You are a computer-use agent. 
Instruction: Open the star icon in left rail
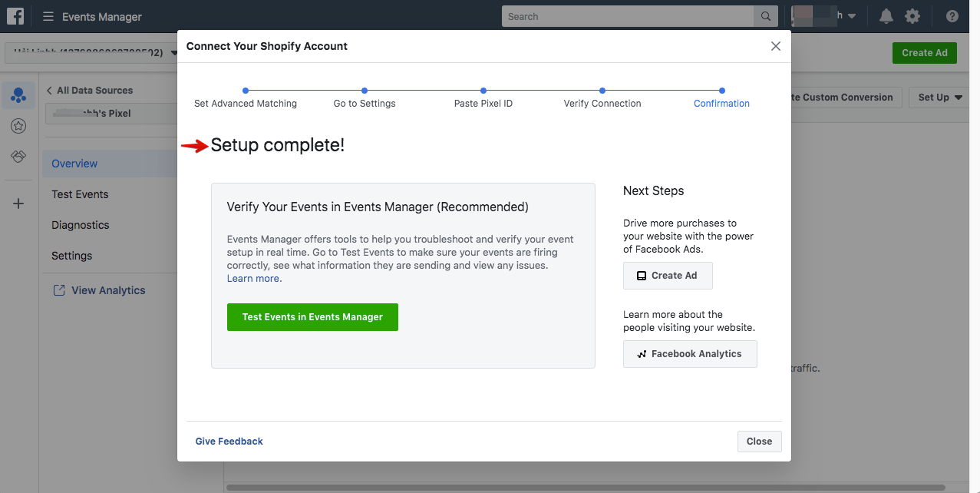click(x=18, y=127)
